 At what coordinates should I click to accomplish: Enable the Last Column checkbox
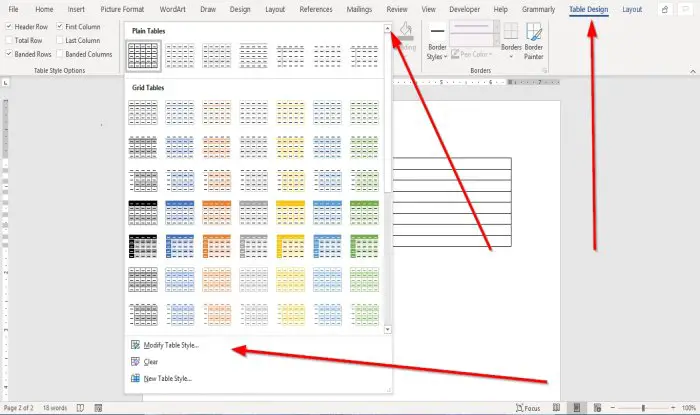[x=59, y=40]
